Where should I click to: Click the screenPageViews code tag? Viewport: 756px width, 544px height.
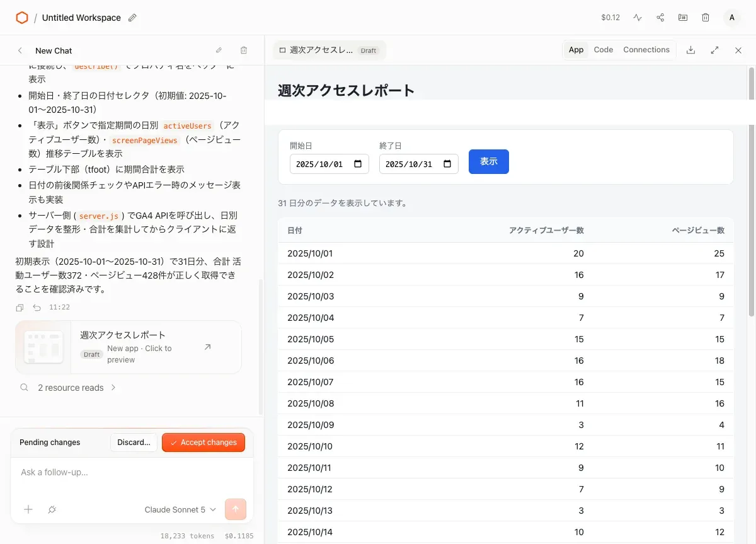(x=145, y=141)
